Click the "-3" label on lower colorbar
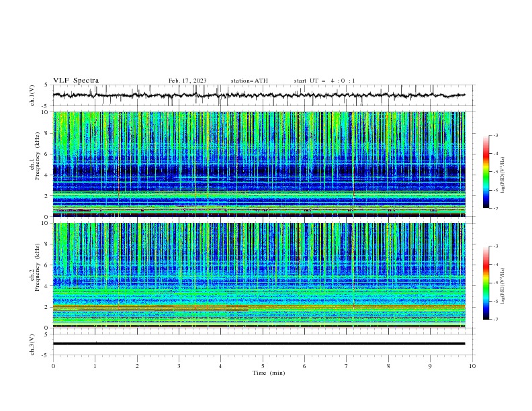 tap(495, 246)
